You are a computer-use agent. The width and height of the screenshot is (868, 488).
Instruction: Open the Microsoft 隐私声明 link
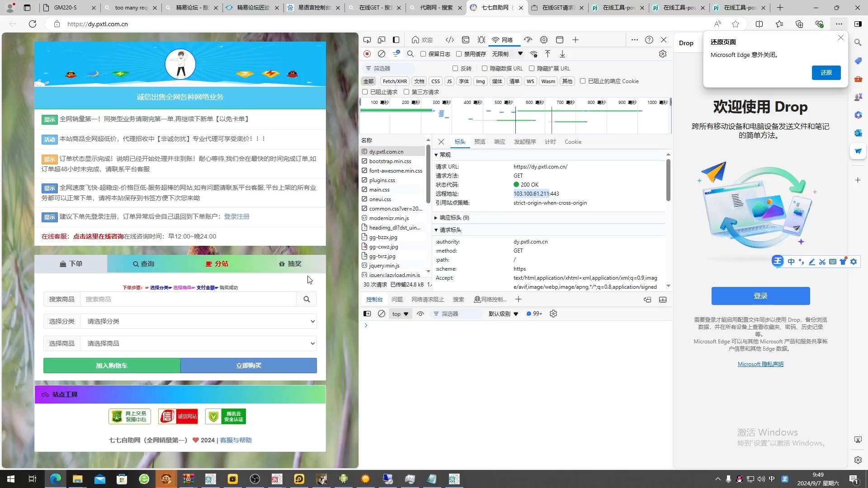click(x=760, y=364)
